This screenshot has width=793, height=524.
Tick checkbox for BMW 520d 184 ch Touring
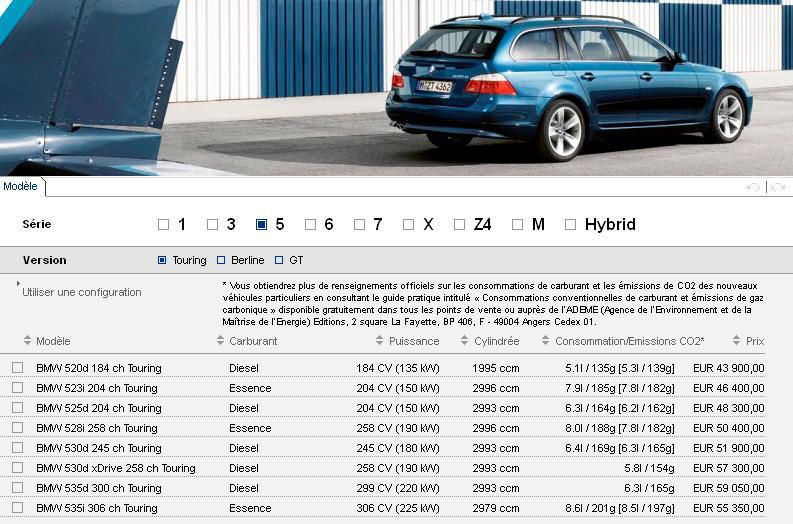[x=18, y=367]
